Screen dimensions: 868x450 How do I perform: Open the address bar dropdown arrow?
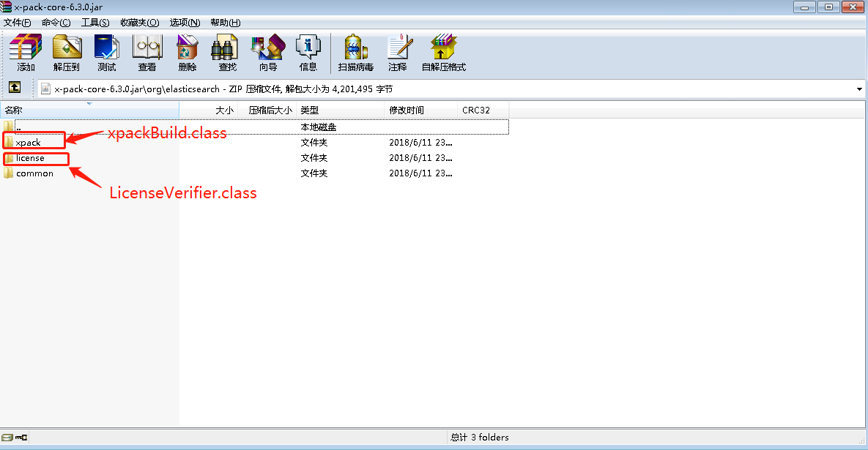[859, 89]
